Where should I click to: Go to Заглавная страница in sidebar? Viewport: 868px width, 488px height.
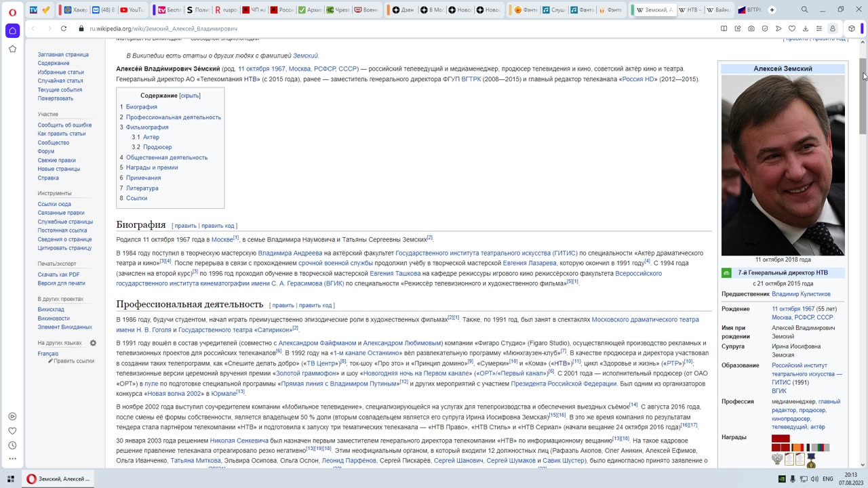point(63,54)
